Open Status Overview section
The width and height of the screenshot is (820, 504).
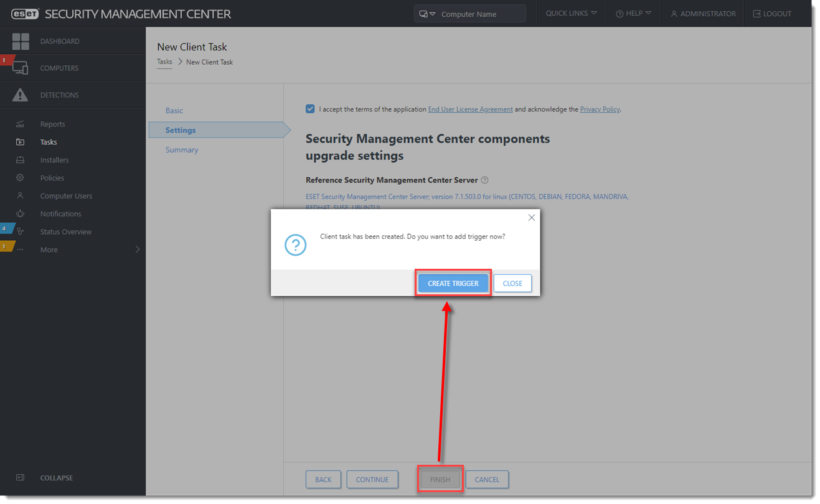pos(66,232)
